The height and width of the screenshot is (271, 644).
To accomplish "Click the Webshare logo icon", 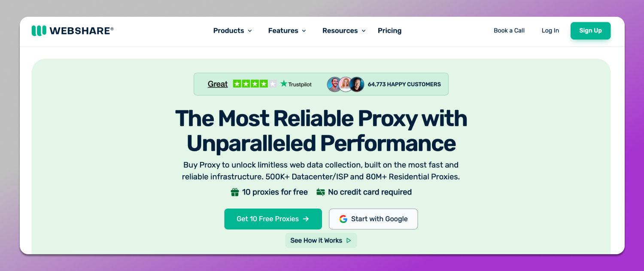I will pyautogui.click(x=39, y=30).
